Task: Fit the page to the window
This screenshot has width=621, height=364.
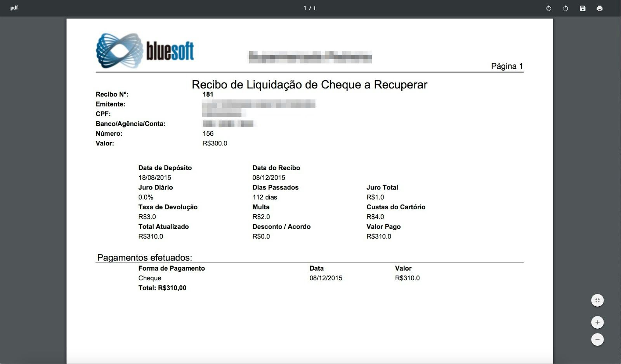Action: [597, 300]
